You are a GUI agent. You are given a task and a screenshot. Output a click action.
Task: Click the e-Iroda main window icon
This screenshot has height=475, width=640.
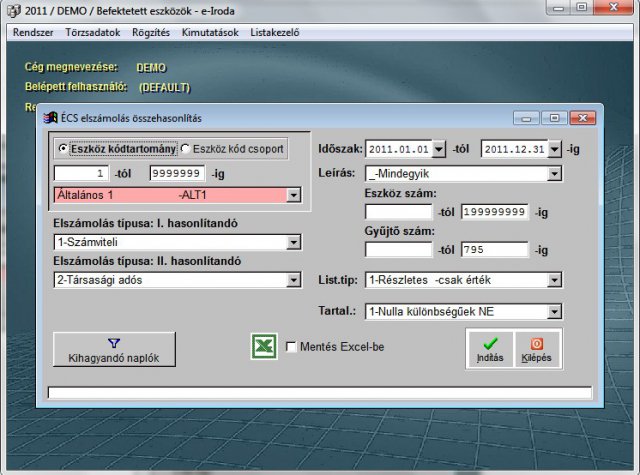[10, 8]
